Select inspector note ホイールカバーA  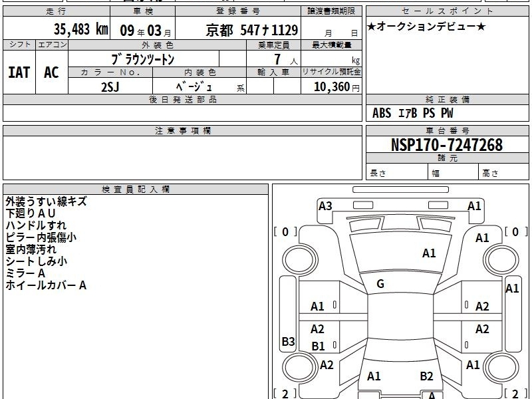point(46,285)
